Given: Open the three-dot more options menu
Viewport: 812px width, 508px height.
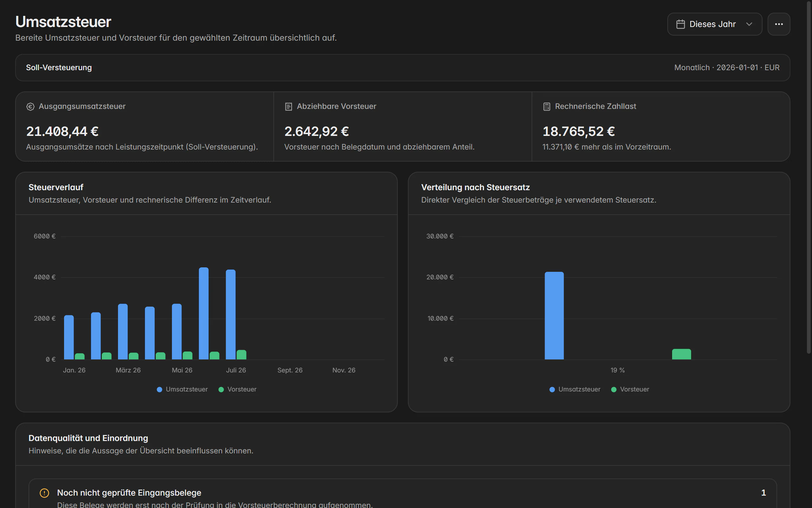Looking at the screenshot, I should pyautogui.click(x=779, y=24).
